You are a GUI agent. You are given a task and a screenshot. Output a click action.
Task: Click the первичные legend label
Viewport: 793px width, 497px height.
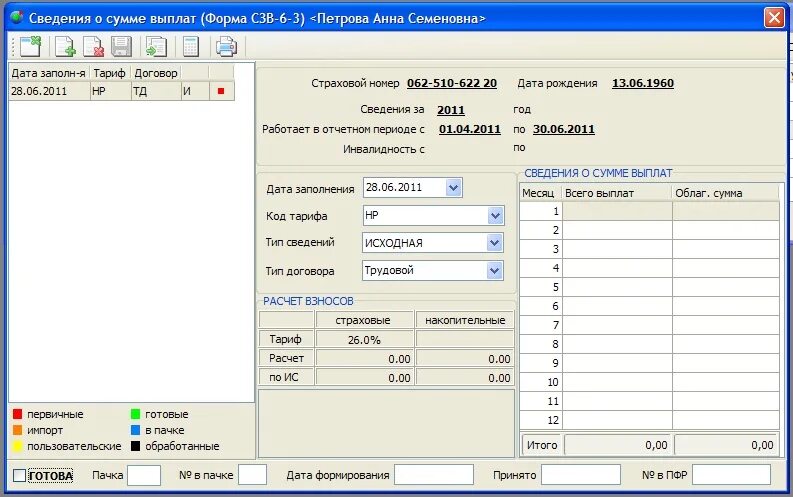(x=55, y=414)
